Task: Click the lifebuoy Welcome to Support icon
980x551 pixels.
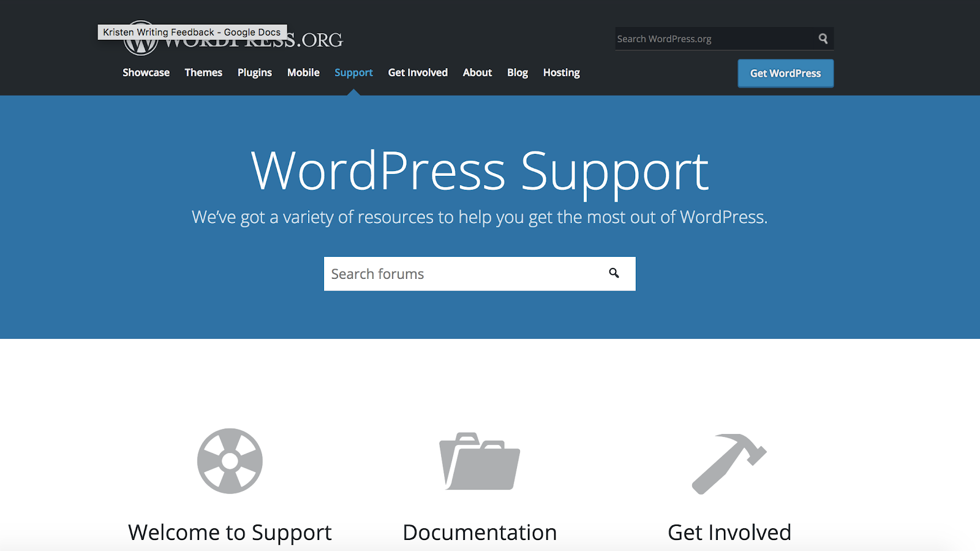Action: click(230, 461)
